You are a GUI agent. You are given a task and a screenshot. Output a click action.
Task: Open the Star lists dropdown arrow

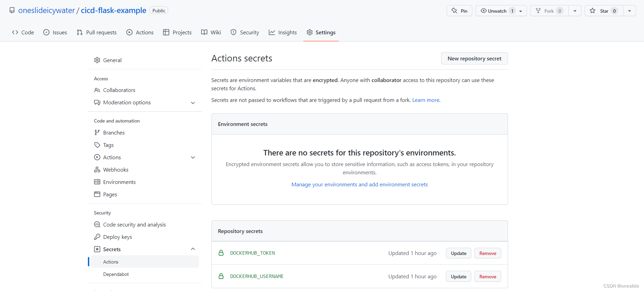(629, 11)
